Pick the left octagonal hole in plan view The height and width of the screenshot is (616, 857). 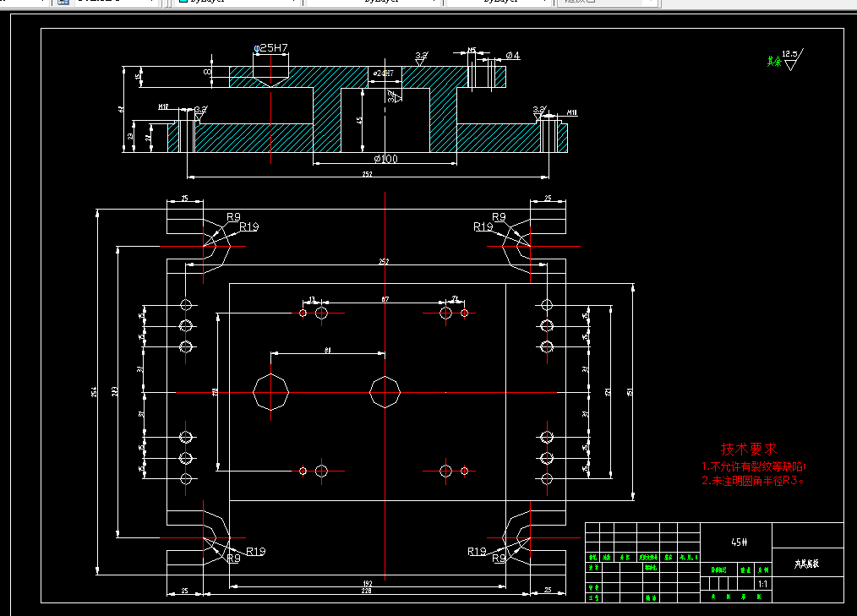pos(271,392)
